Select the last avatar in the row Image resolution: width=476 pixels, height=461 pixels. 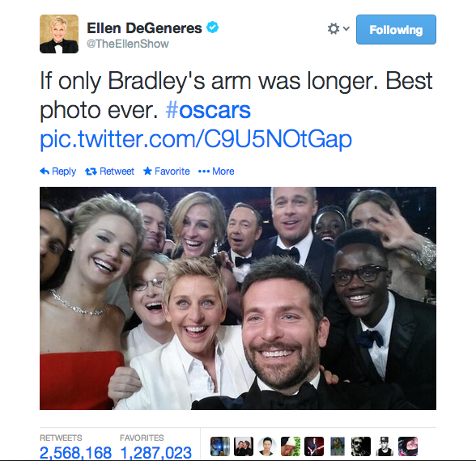click(x=408, y=446)
